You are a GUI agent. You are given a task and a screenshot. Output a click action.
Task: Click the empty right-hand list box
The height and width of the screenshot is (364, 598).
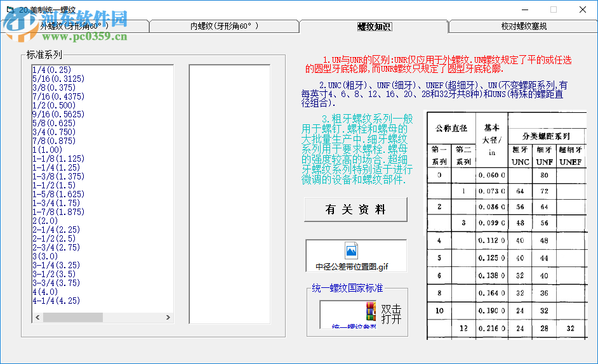tap(230, 194)
